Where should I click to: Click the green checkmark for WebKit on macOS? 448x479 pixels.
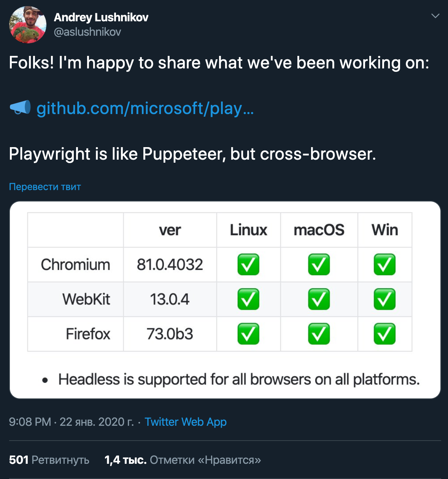tap(319, 299)
